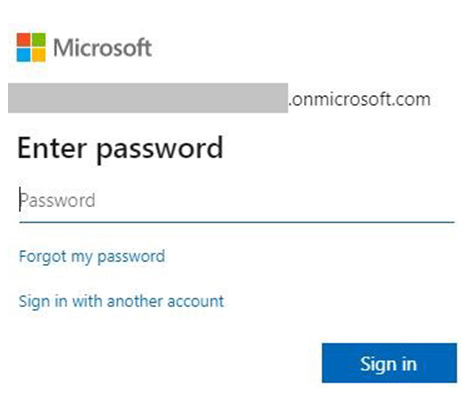The height and width of the screenshot is (411, 463).
Task: Click the green square of Microsoft logo
Action: (38, 40)
